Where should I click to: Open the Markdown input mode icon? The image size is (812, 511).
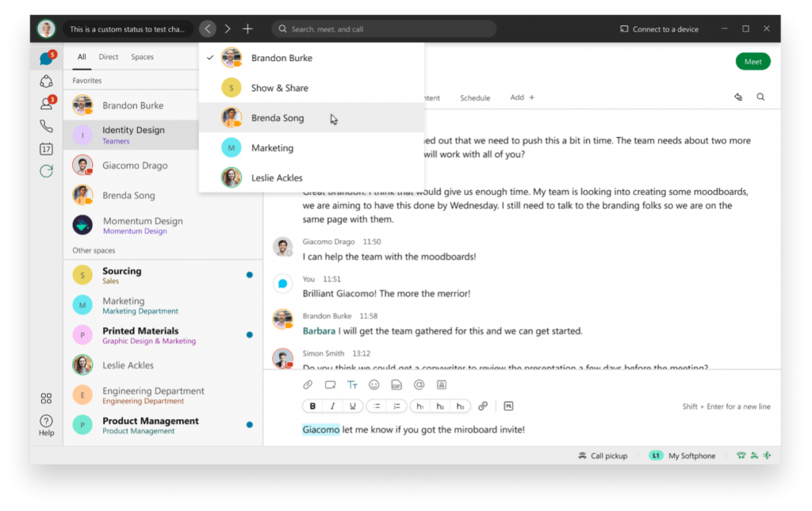[507, 406]
